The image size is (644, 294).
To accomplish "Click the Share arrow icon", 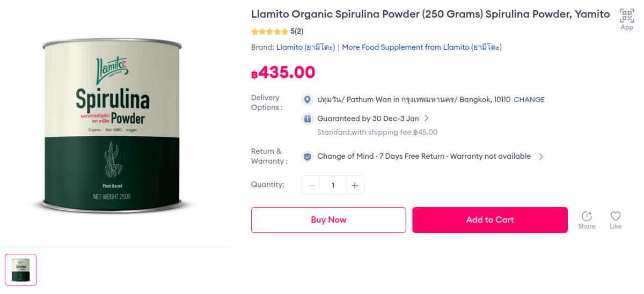I will pos(587,216).
